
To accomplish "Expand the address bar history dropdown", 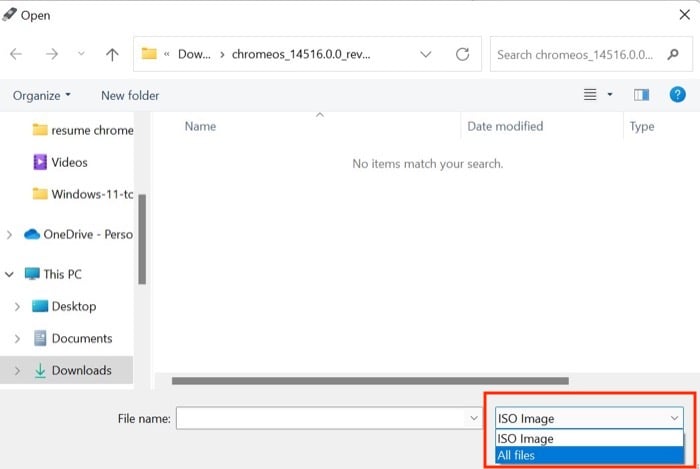I will (426, 54).
